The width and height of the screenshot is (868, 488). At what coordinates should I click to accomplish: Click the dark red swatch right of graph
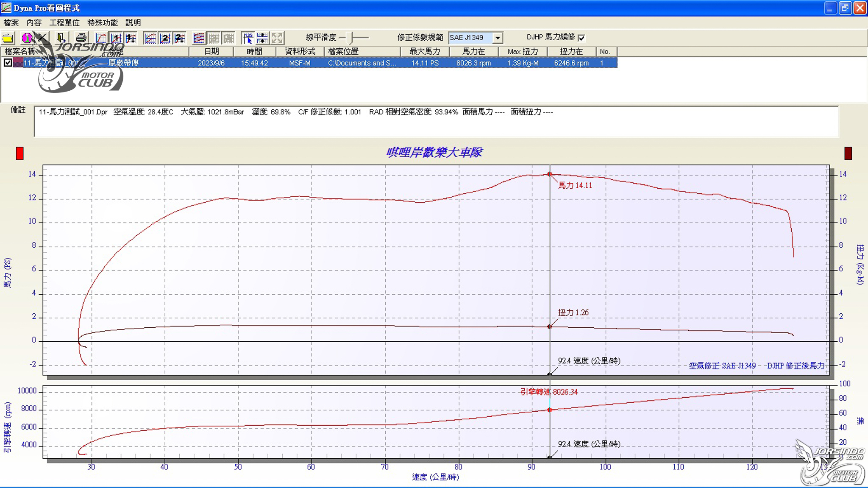848,153
